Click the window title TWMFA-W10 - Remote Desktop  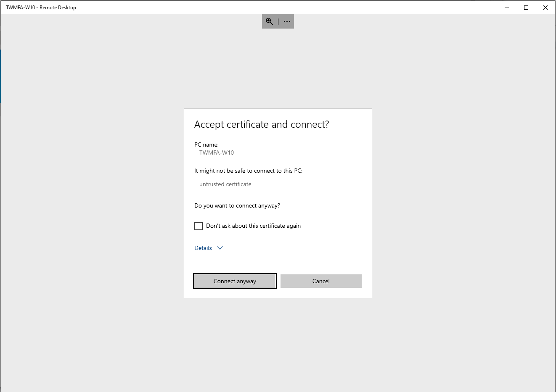41,8
